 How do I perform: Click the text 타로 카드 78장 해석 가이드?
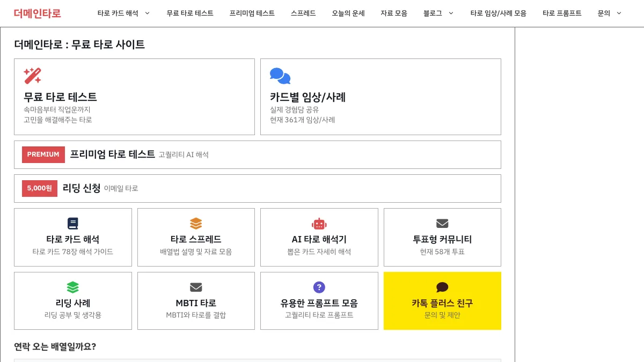coord(73,252)
